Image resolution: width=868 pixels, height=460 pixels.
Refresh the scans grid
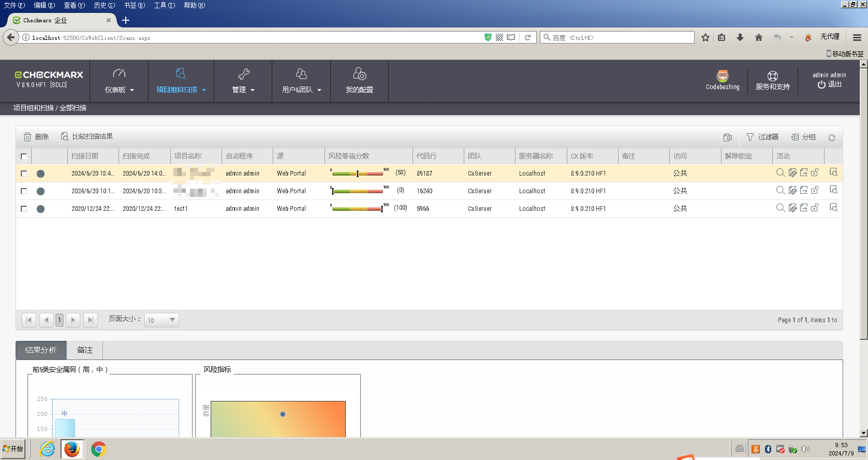click(x=832, y=137)
